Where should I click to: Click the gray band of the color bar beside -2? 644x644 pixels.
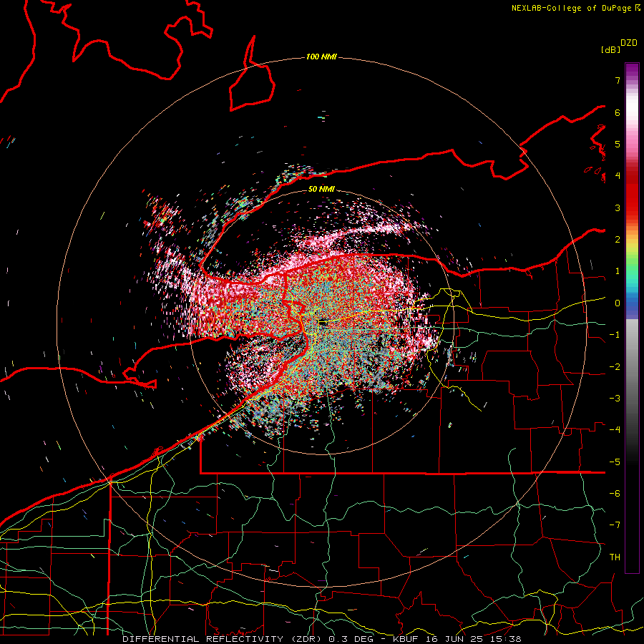[x=632, y=367]
